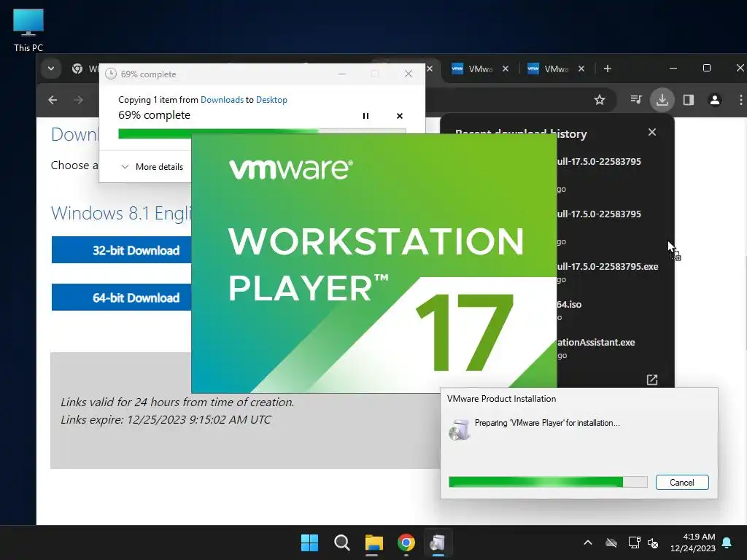This screenshot has height=560, width=747.
Task: Show hidden tray icons chevron
Action: click(x=588, y=542)
